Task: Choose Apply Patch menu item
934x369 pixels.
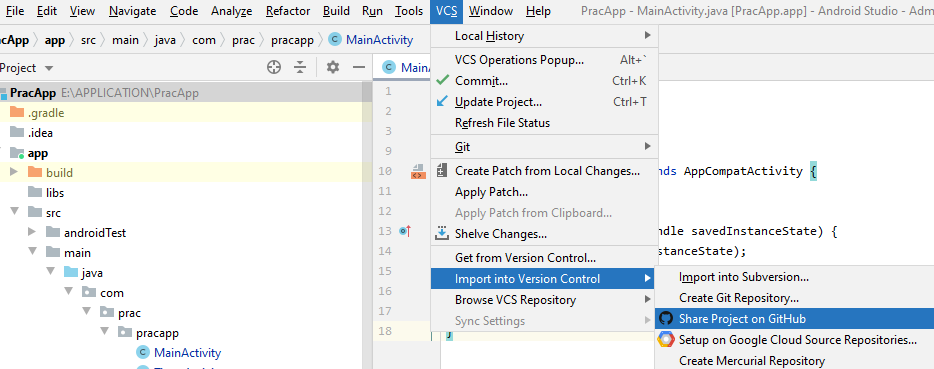Action: [x=544, y=192]
